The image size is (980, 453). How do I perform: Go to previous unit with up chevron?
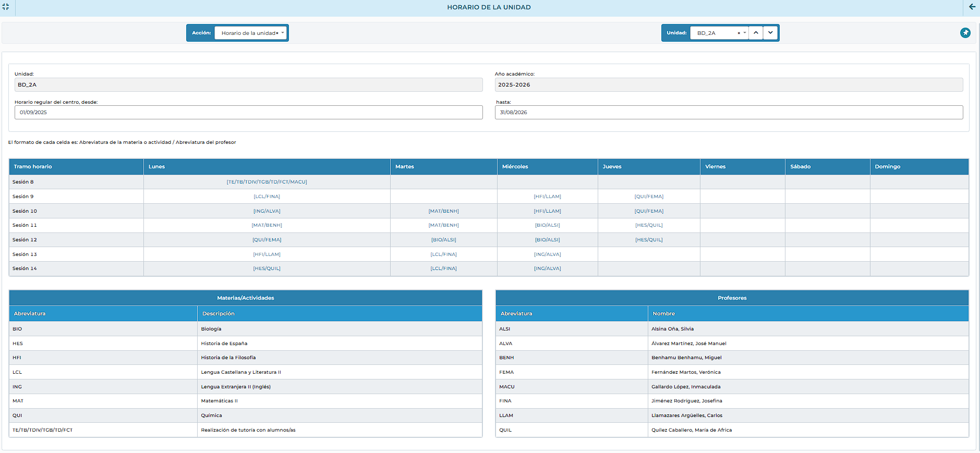(756, 33)
